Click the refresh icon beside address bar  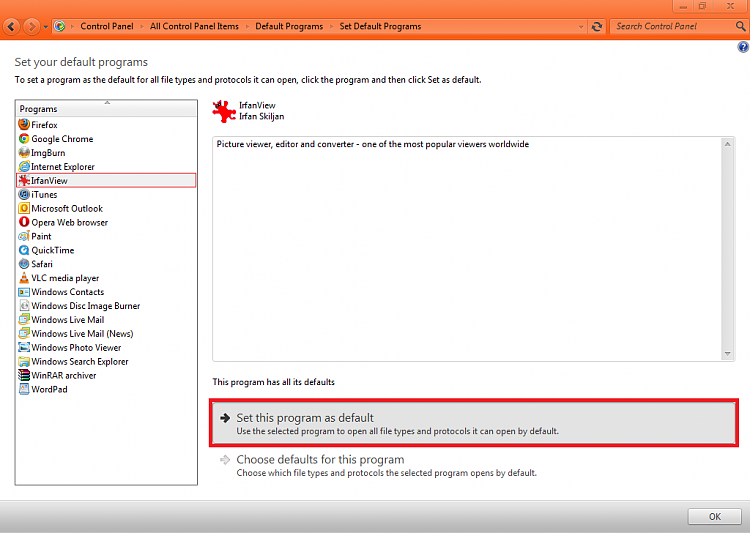597,26
